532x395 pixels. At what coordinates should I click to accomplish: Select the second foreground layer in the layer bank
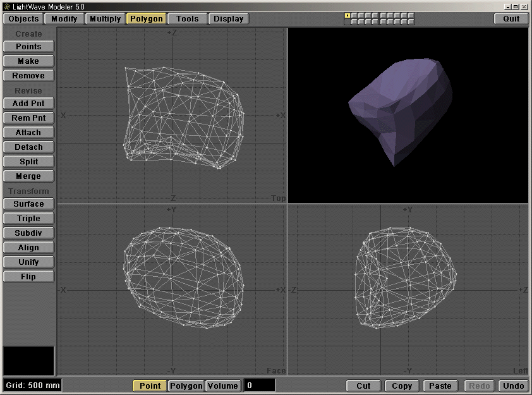354,15
